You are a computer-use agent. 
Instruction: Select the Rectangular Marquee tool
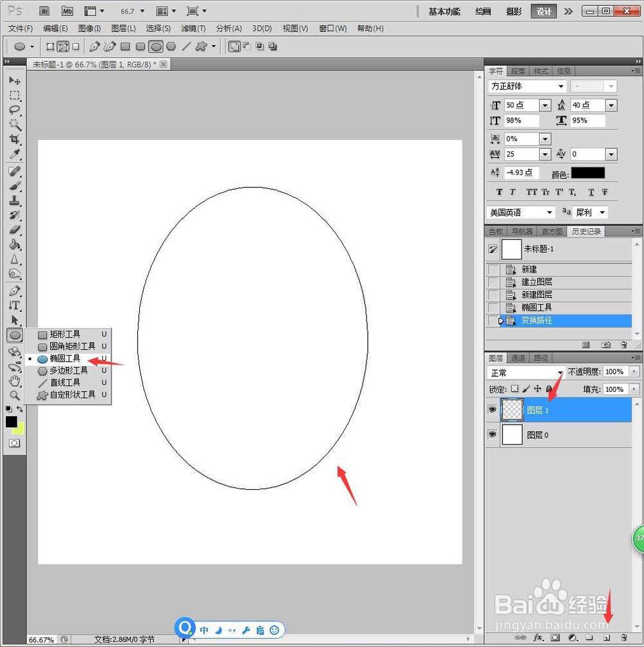(x=14, y=95)
